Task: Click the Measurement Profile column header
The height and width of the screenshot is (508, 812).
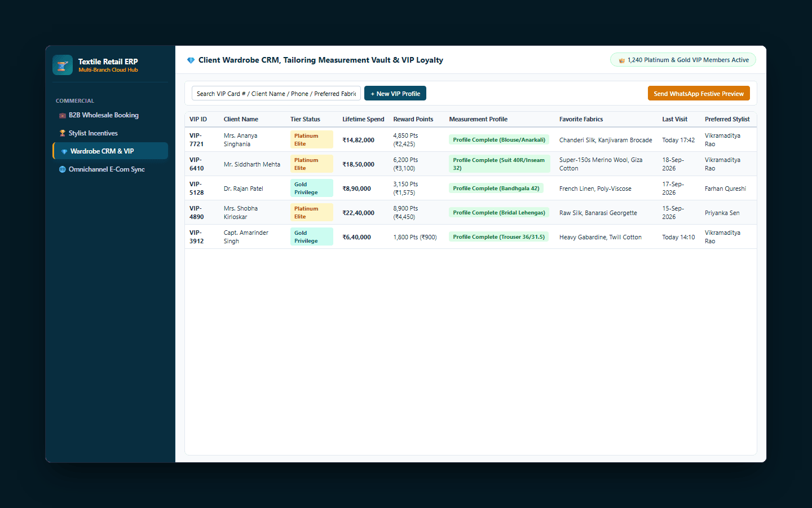Action: (x=478, y=119)
